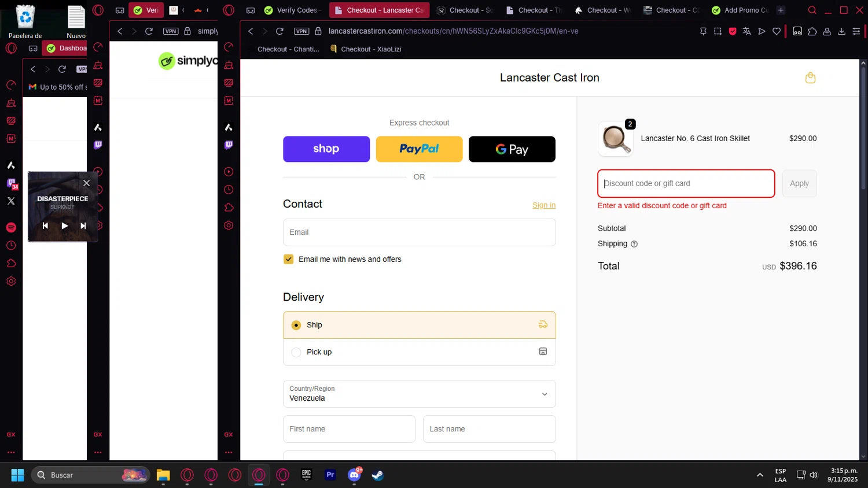Pay with PayPal express button
Screen dimensions: 868x488
[419, 149]
